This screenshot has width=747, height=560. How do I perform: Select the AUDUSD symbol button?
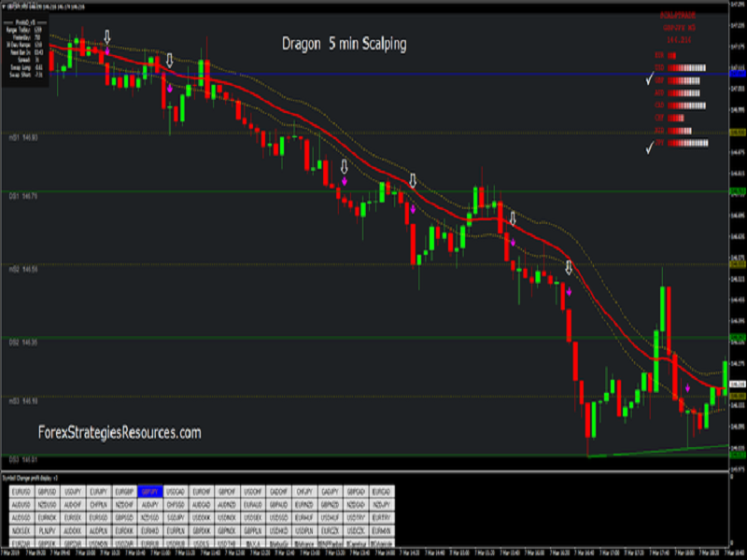21,504
